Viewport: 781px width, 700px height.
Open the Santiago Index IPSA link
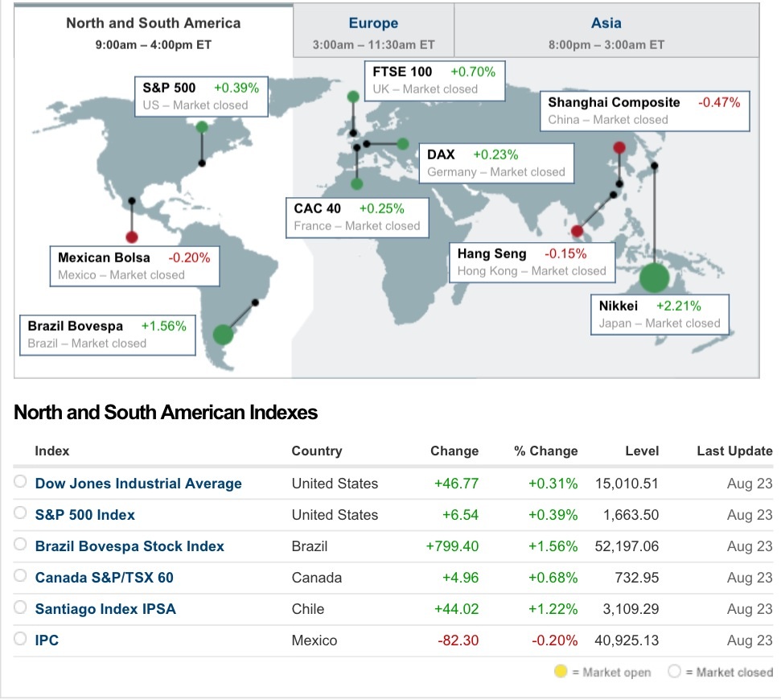[x=105, y=609]
